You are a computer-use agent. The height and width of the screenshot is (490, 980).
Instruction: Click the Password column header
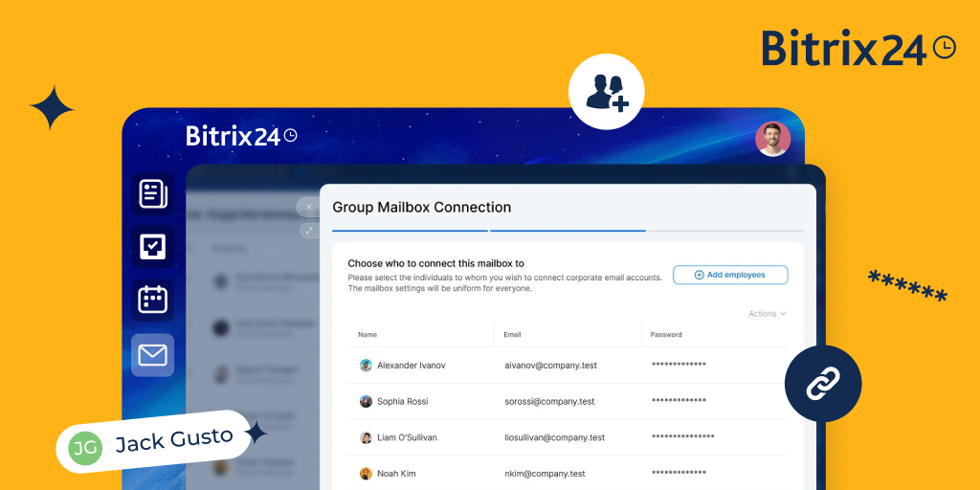(666, 335)
